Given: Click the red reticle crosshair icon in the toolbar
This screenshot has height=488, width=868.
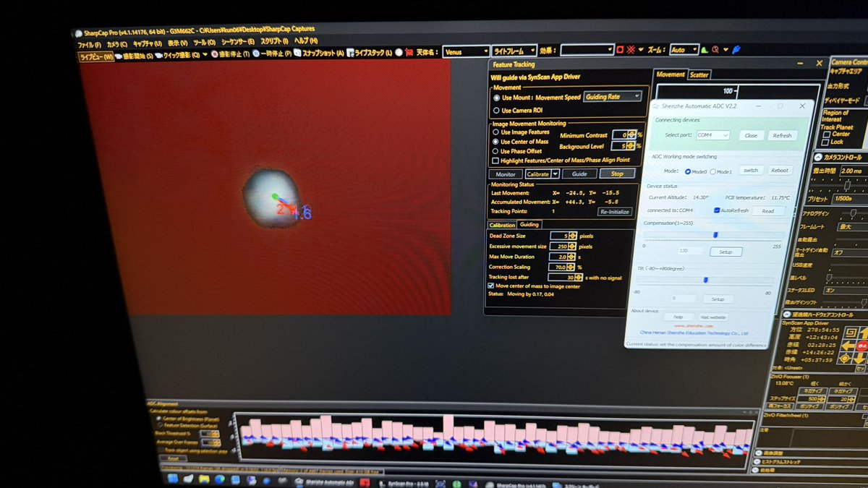Looking at the screenshot, I should coord(631,50).
